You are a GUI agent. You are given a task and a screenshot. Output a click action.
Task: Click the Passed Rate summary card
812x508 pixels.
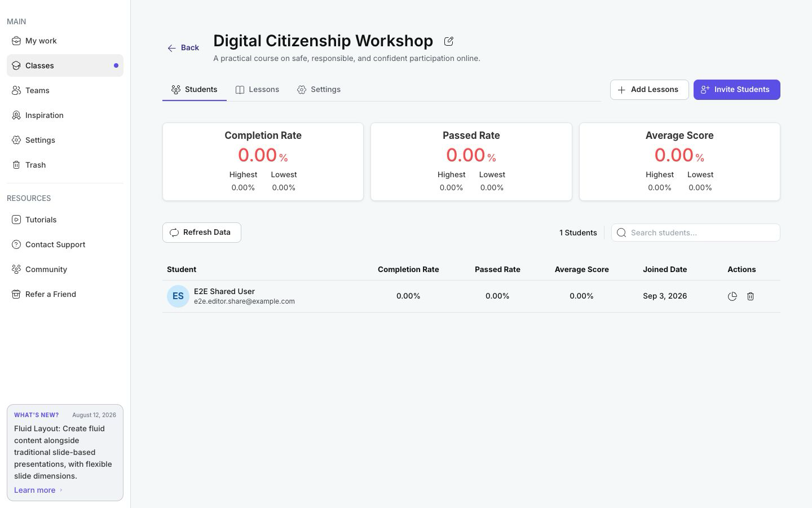tap(471, 161)
